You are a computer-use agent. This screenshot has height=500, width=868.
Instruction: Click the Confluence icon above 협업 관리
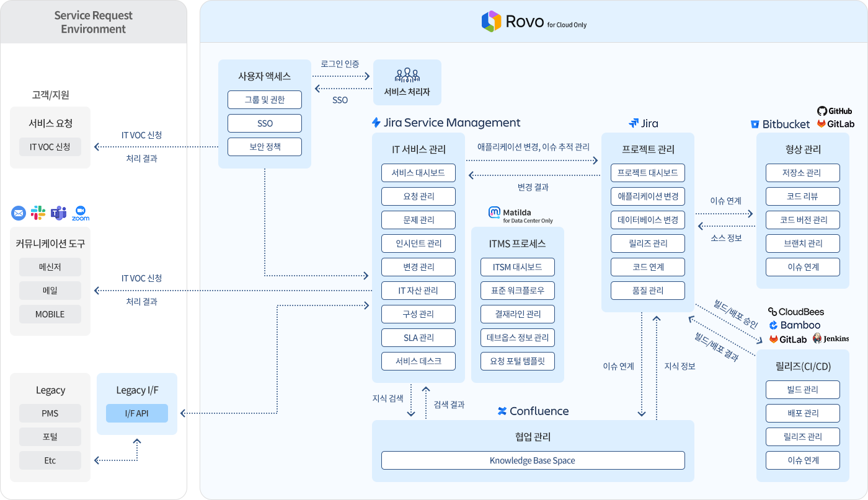(x=503, y=411)
